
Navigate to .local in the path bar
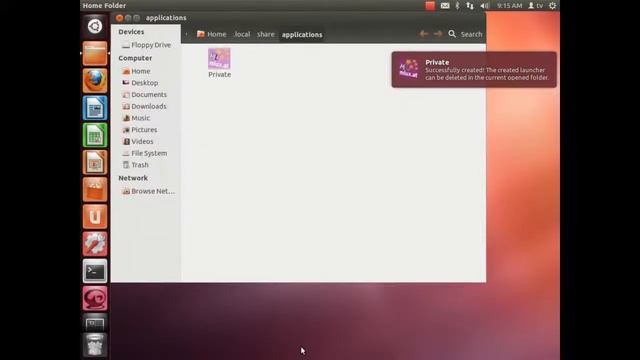[242, 34]
